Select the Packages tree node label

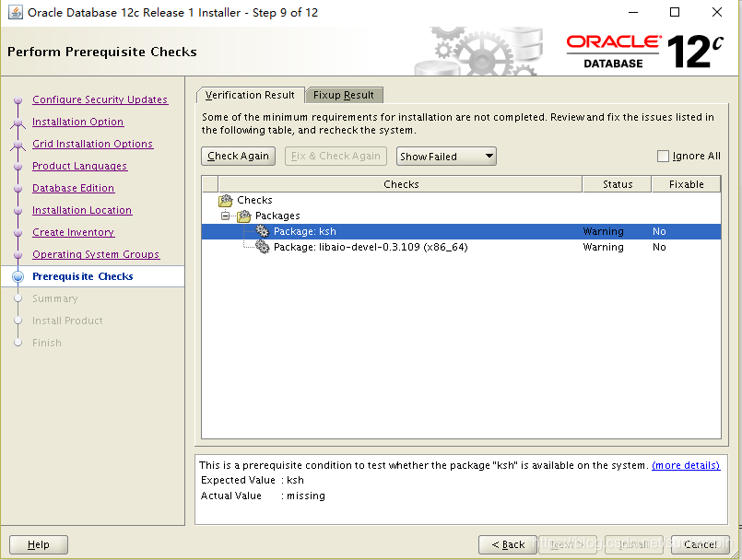277,216
